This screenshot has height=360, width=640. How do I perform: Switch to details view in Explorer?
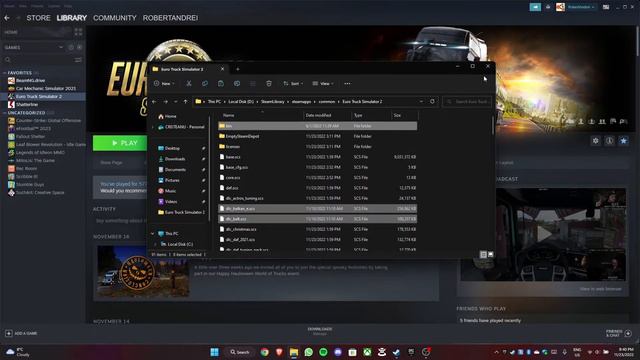pos(483,254)
